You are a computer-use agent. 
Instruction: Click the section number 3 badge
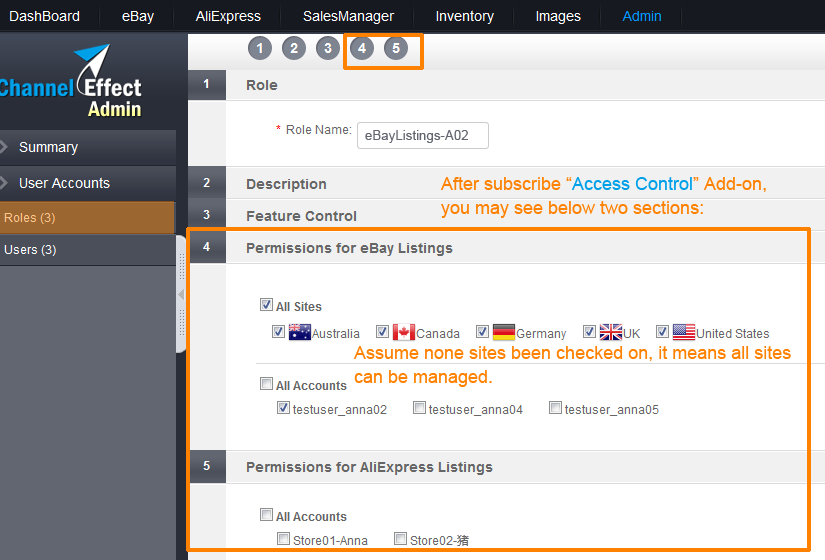207,215
